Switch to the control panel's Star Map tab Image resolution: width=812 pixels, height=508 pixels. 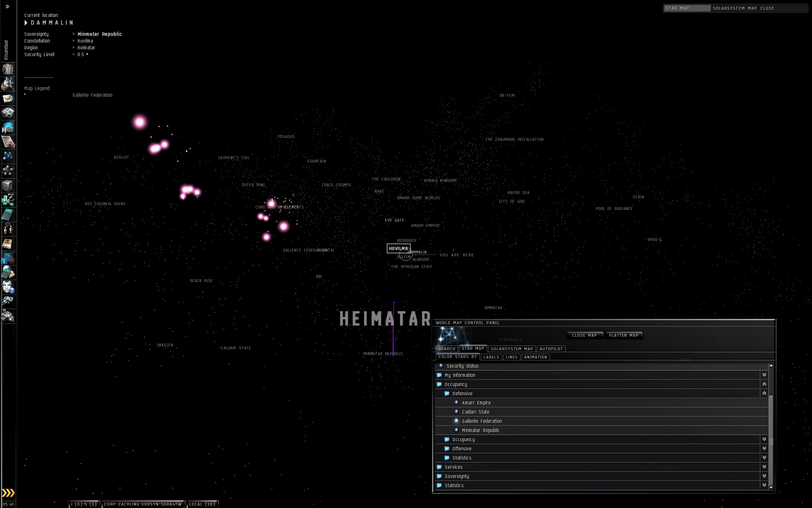[x=473, y=348]
